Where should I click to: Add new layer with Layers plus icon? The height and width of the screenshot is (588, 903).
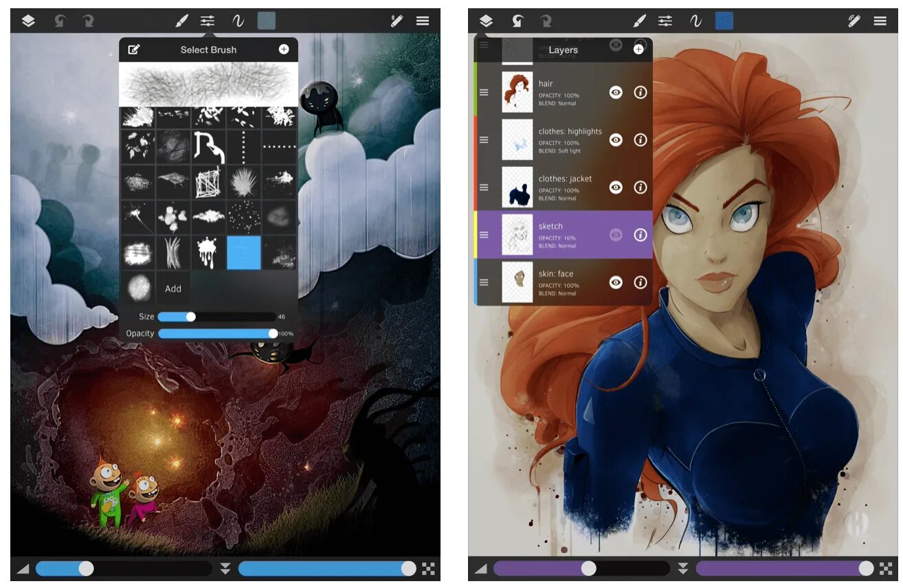pyautogui.click(x=639, y=49)
